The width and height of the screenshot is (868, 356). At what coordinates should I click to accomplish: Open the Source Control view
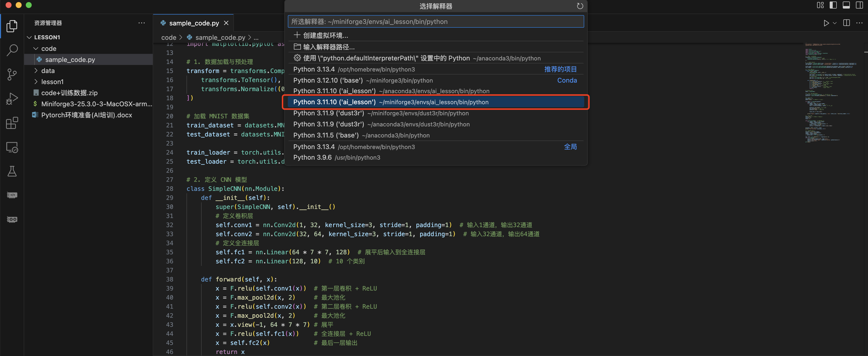coord(12,74)
